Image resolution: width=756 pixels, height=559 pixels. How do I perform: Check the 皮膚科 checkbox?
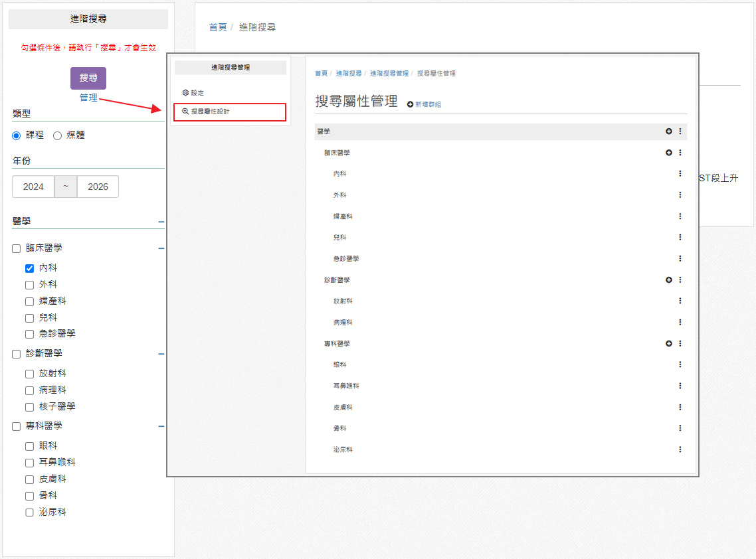[x=29, y=479]
